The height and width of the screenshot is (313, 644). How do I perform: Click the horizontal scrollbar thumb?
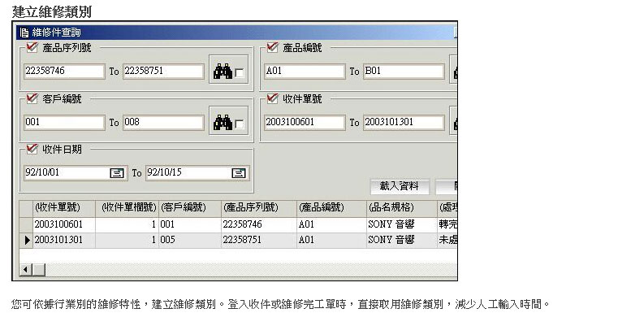point(39,270)
